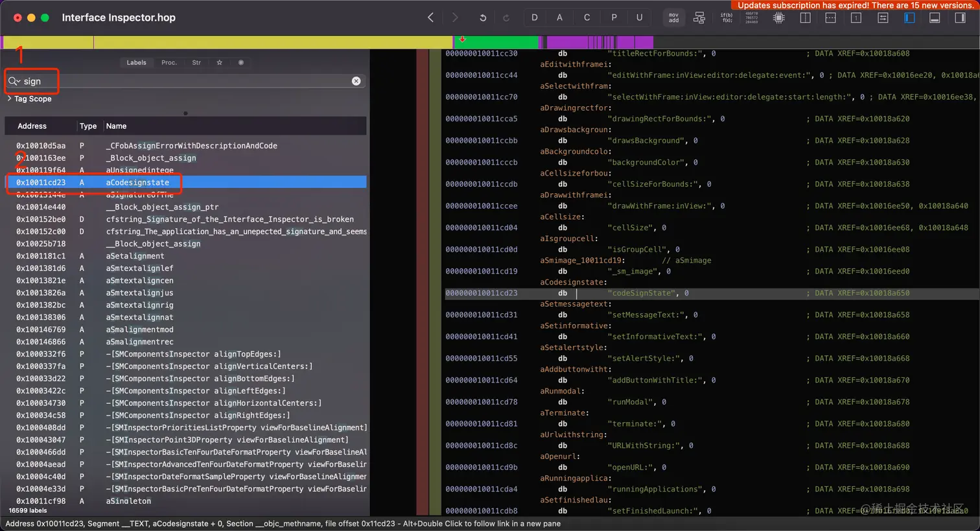
Task: Switch to the Proc. tab
Action: click(169, 63)
